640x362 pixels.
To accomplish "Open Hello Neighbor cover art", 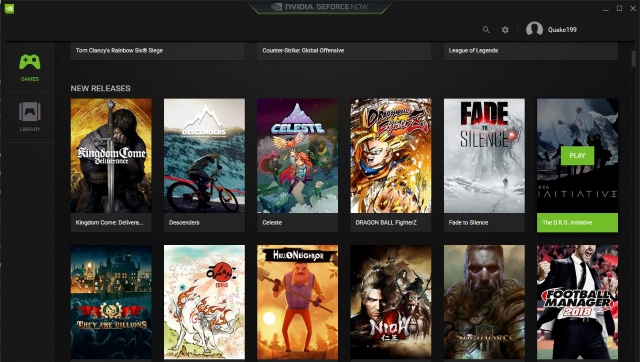I will [298, 302].
